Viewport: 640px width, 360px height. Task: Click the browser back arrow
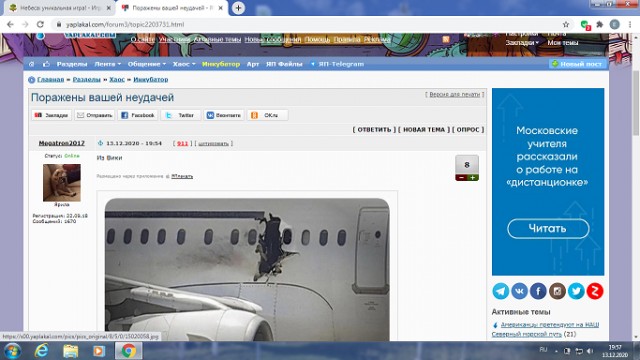[x=10, y=24]
